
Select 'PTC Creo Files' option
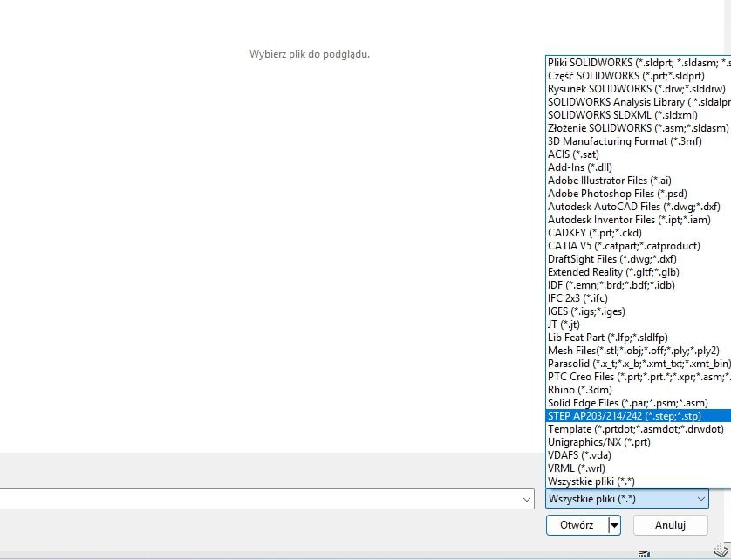pos(639,376)
